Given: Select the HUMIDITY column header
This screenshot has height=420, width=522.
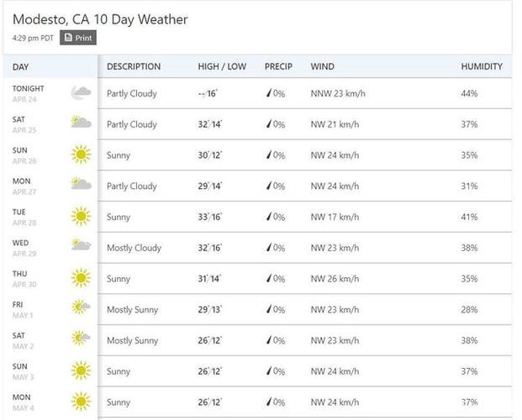Looking at the screenshot, I should click(482, 66).
